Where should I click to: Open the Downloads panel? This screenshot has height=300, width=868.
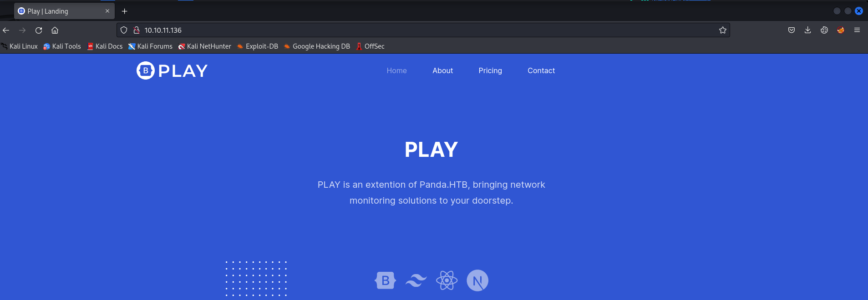point(808,30)
